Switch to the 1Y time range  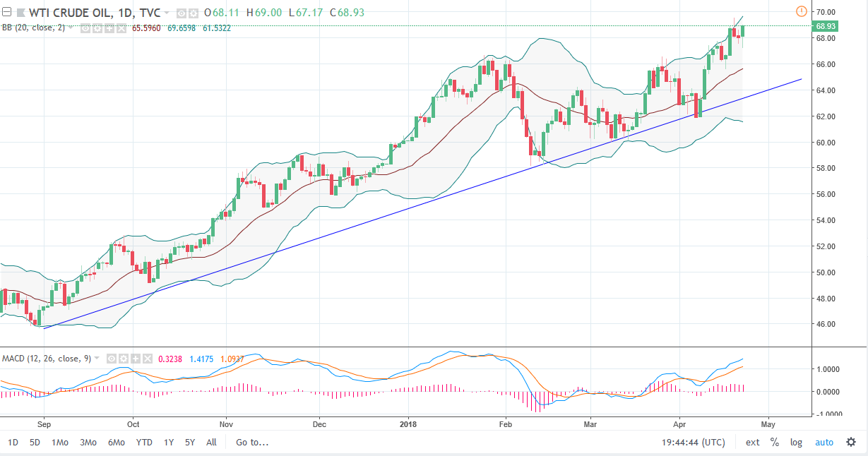[168, 442]
